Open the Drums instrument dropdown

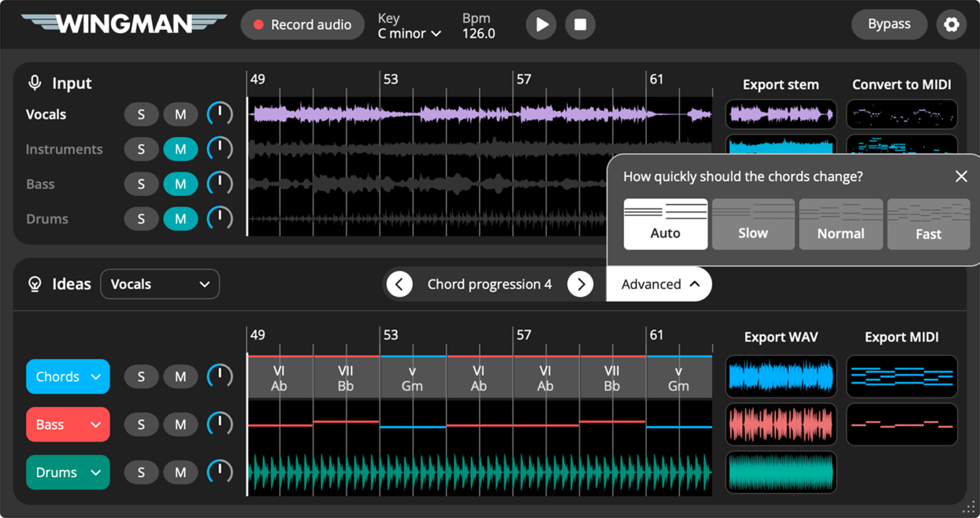point(68,472)
